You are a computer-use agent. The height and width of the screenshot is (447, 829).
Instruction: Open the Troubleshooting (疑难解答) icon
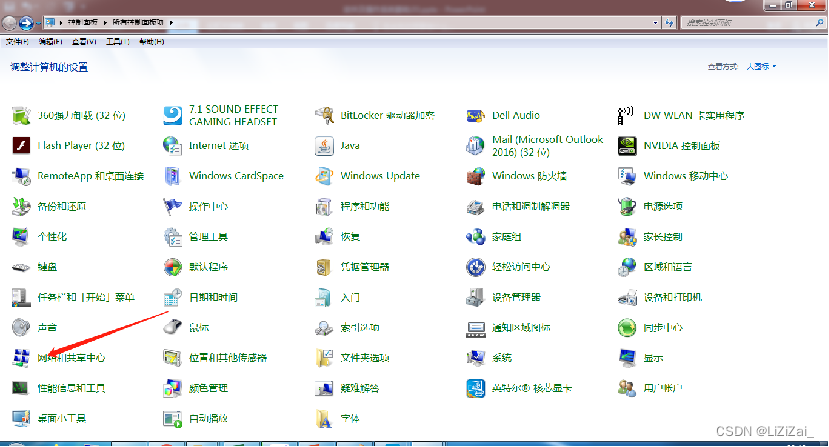(x=324, y=388)
